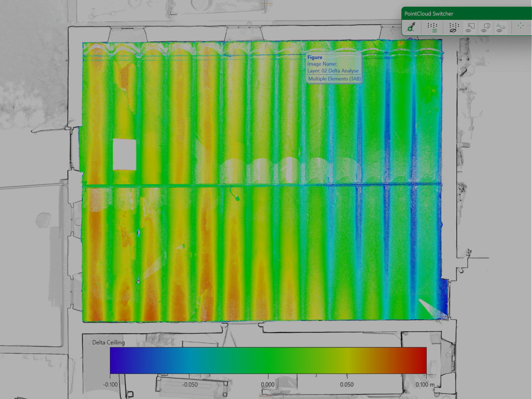Click the white rectangular void in the heatmap

pos(124,155)
